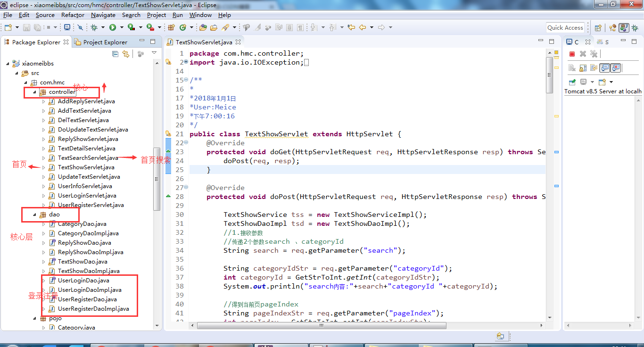Open the Console toolbar icon next to Save All
This screenshot has width=644, height=347.
click(x=67, y=27)
